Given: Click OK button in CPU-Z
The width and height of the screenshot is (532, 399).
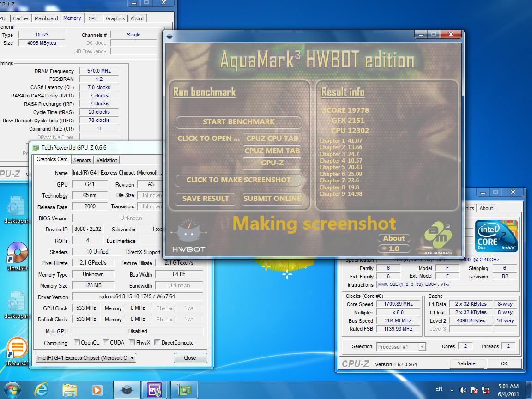Looking at the screenshot, I should [504, 363].
